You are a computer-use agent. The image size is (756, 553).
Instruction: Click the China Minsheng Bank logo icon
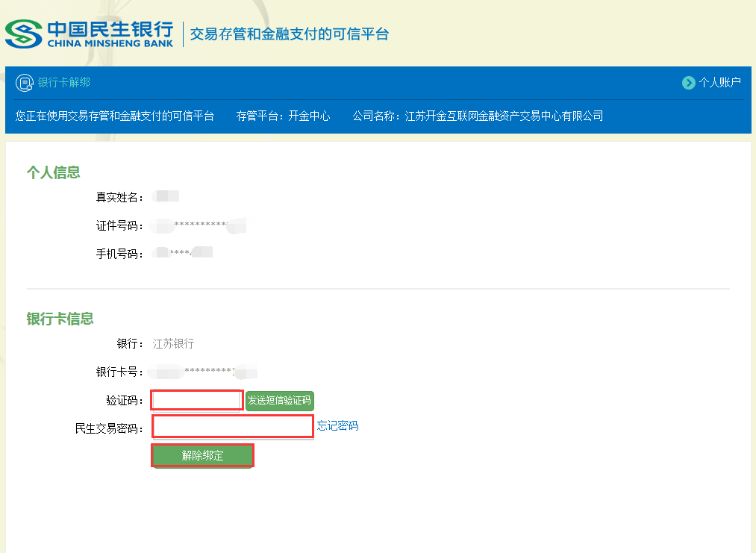pyautogui.click(x=24, y=34)
